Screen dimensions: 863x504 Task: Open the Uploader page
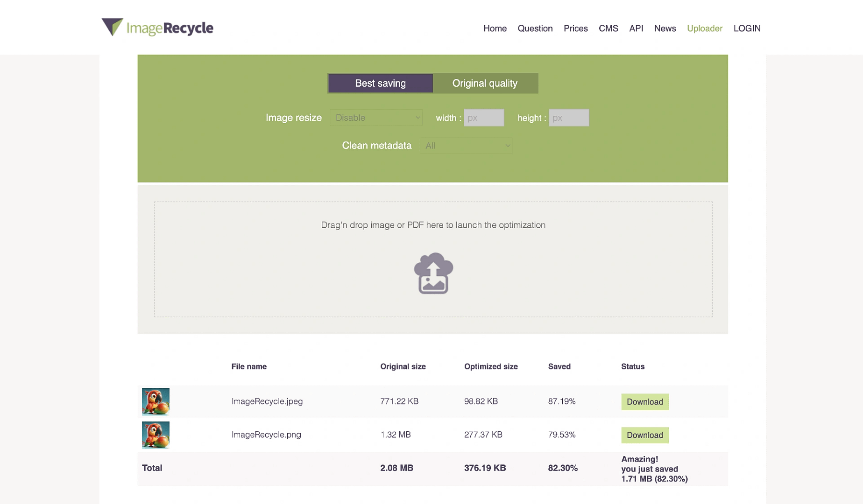coord(704,28)
